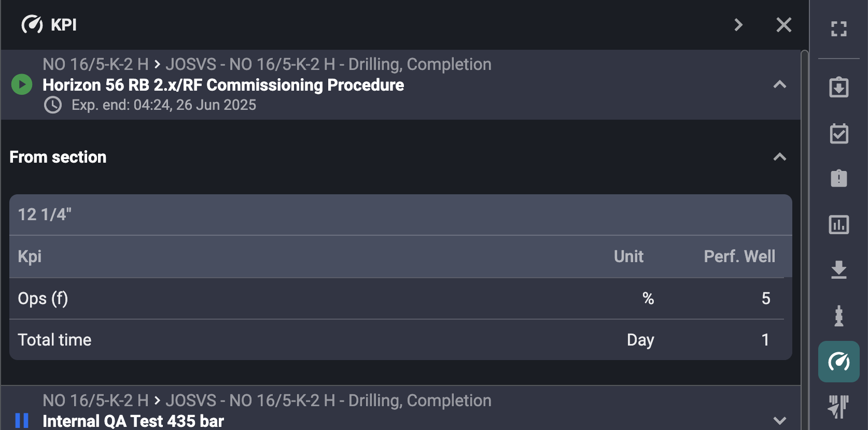
Task: Open the download-to-box sidebar icon
Action: tap(838, 87)
